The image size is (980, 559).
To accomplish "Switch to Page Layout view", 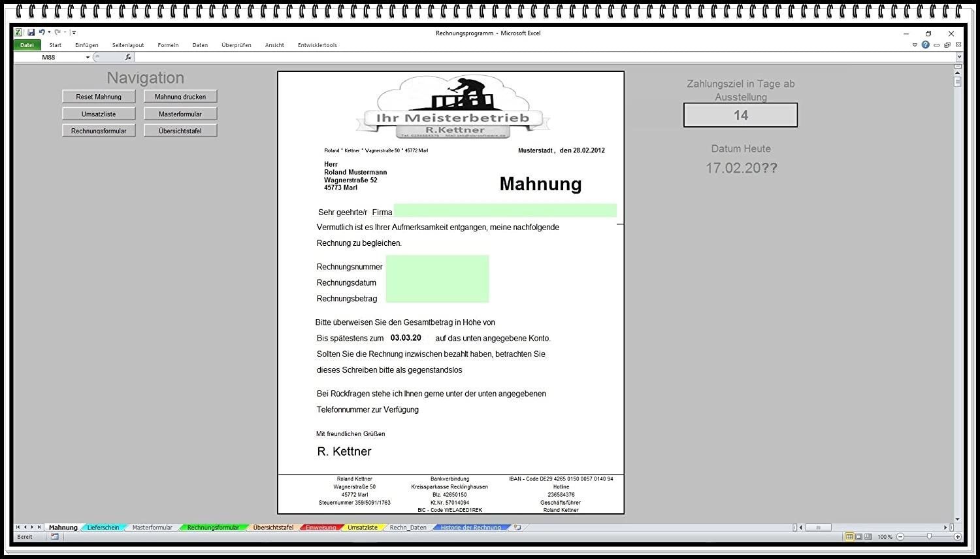I will [x=858, y=537].
